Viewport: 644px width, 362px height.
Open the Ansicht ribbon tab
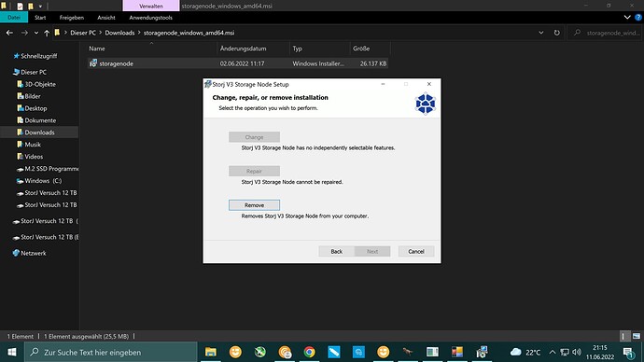click(x=106, y=18)
